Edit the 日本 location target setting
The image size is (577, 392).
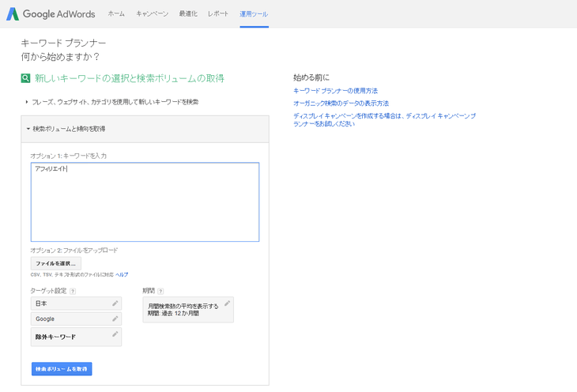pyautogui.click(x=76, y=303)
